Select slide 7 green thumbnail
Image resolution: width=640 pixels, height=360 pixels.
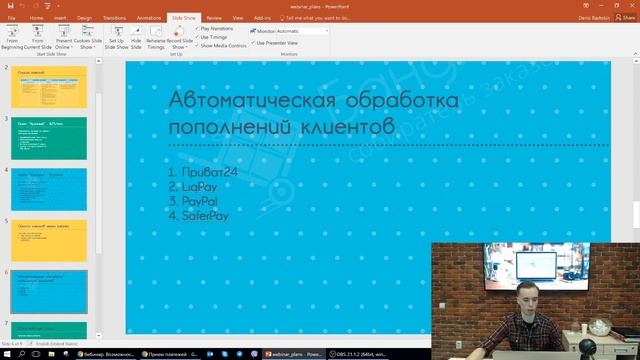[49, 330]
